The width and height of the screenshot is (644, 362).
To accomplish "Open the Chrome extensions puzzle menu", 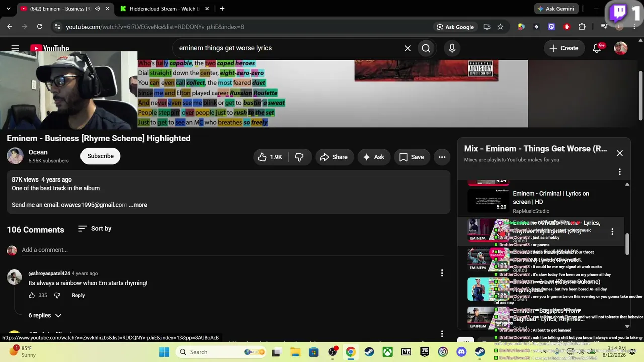I will pyautogui.click(x=582, y=27).
